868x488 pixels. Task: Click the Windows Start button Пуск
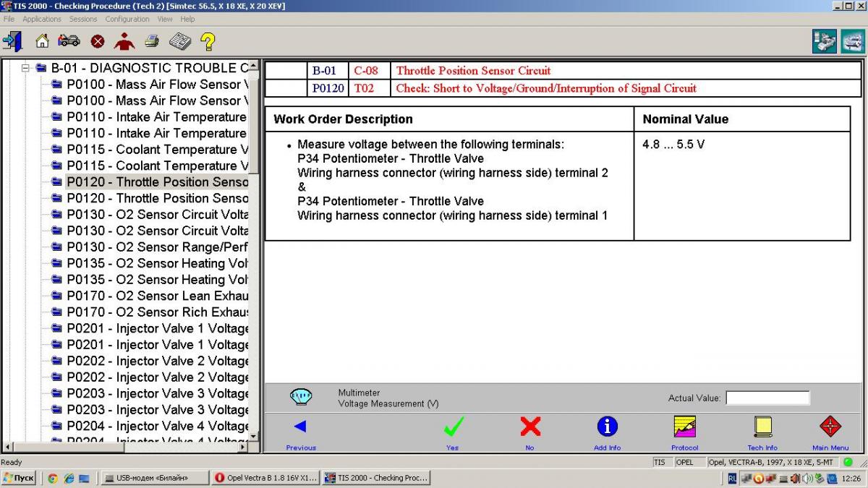(20, 478)
